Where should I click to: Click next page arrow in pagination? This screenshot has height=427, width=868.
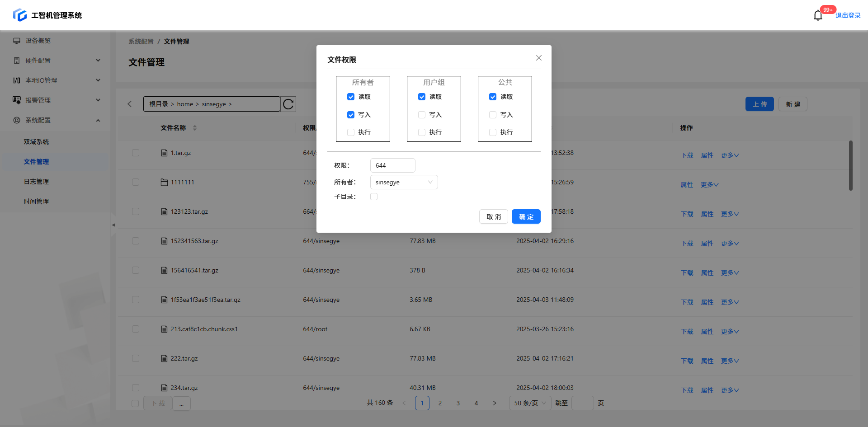[494, 403]
